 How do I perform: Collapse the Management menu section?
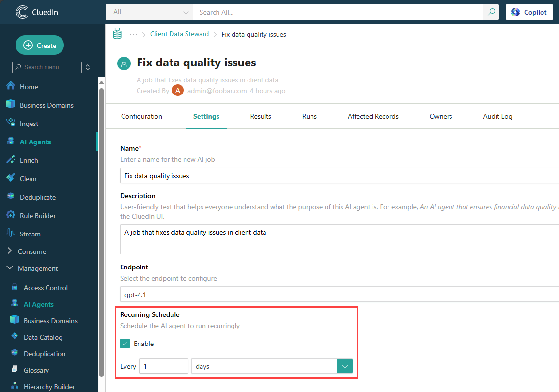tap(10, 268)
